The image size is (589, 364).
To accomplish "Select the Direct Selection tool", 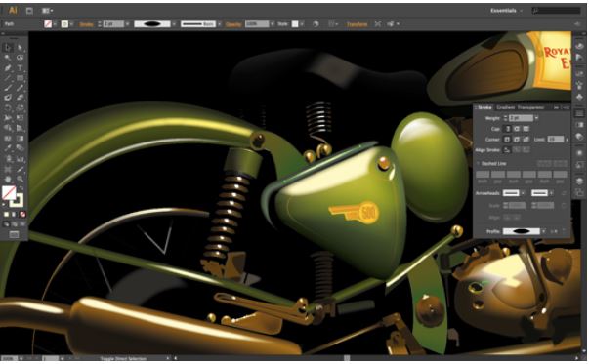I will [x=20, y=47].
